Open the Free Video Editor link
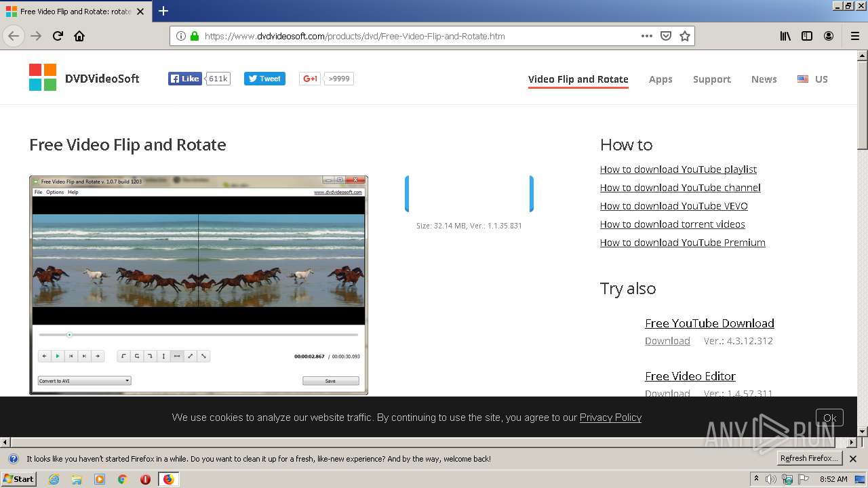Viewport: 868px width, 488px height. click(x=690, y=376)
